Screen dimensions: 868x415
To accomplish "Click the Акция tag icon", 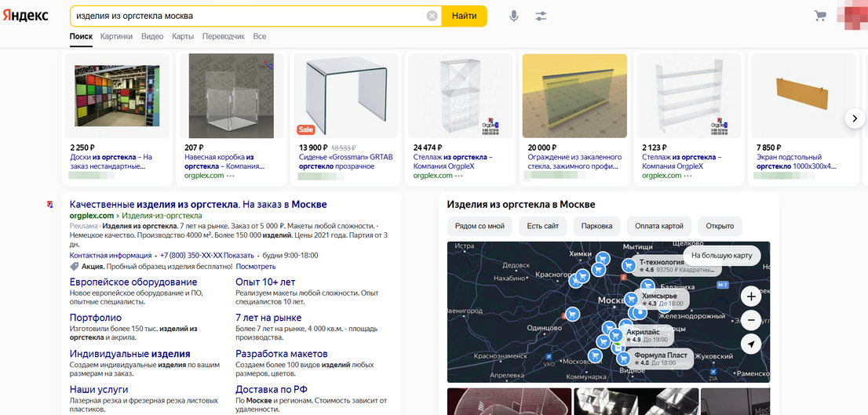I will coord(75,266).
